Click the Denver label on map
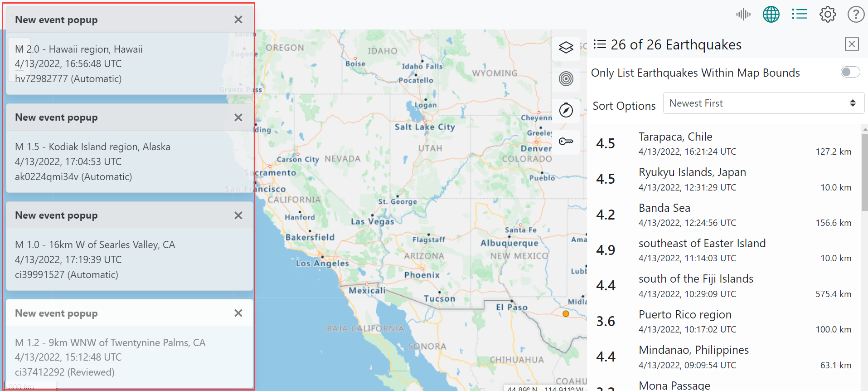Viewport: 868px width, 391px height. click(536, 148)
